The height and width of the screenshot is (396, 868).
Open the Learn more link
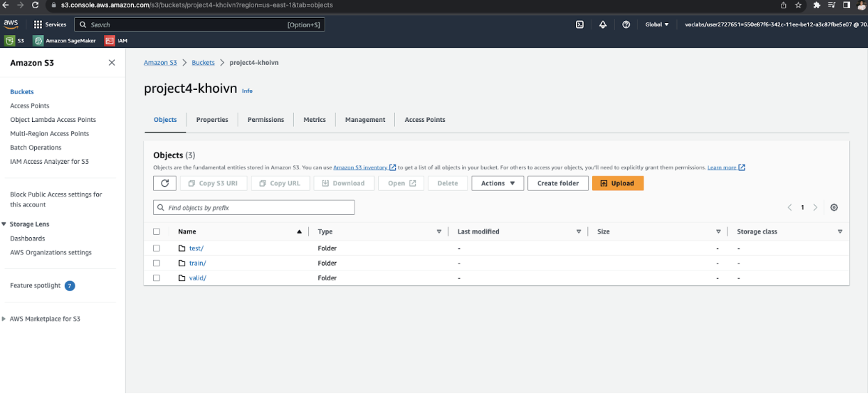click(726, 167)
